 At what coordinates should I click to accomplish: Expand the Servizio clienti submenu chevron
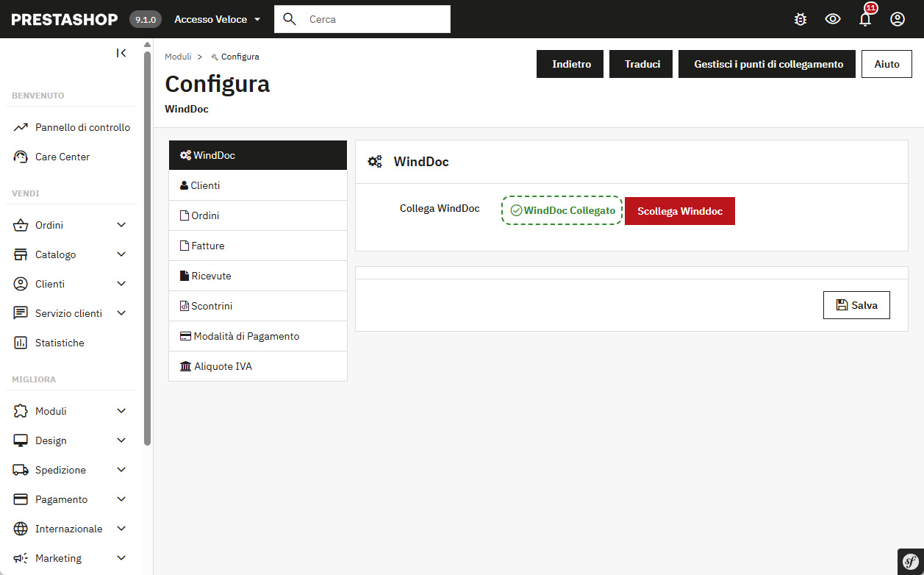point(121,313)
